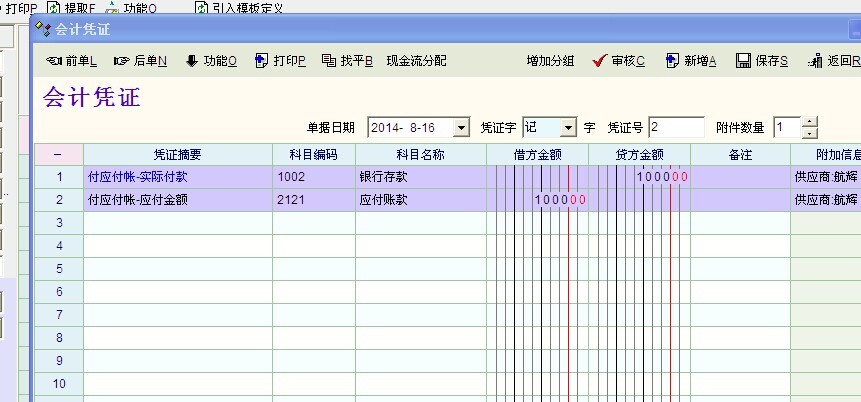Click the 前单 previous voucher icon

pyautogui.click(x=54, y=62)
